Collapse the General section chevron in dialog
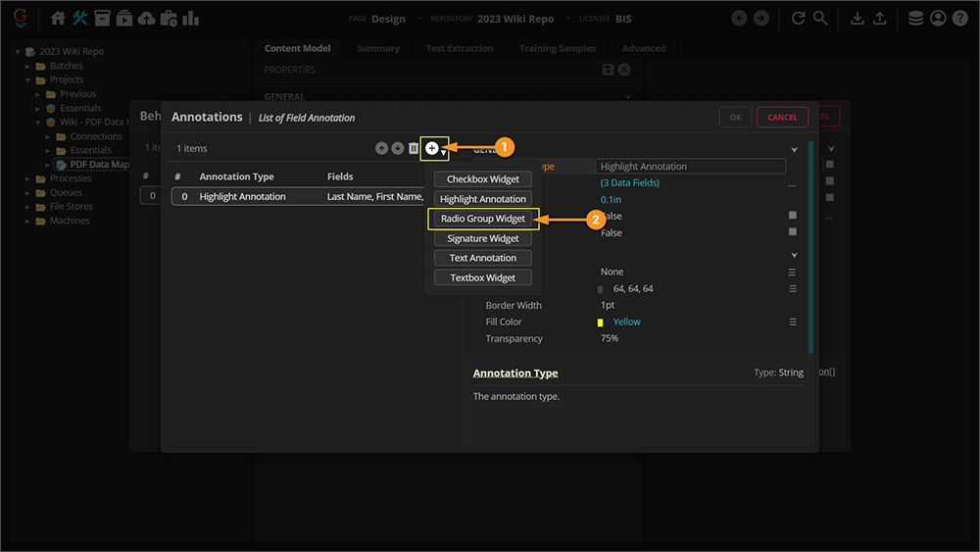Screen dimensions: 980x552 click(x=794, y=150)
